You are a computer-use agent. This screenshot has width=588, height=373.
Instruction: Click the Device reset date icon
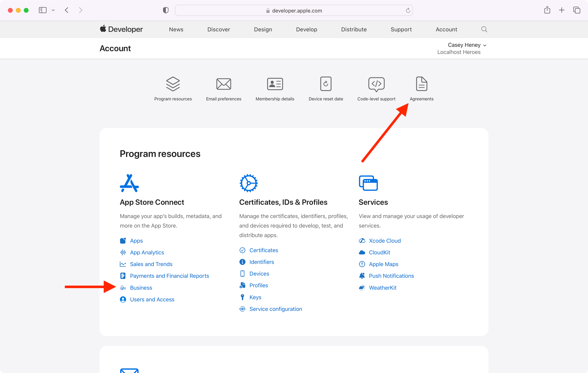[326, 84]
